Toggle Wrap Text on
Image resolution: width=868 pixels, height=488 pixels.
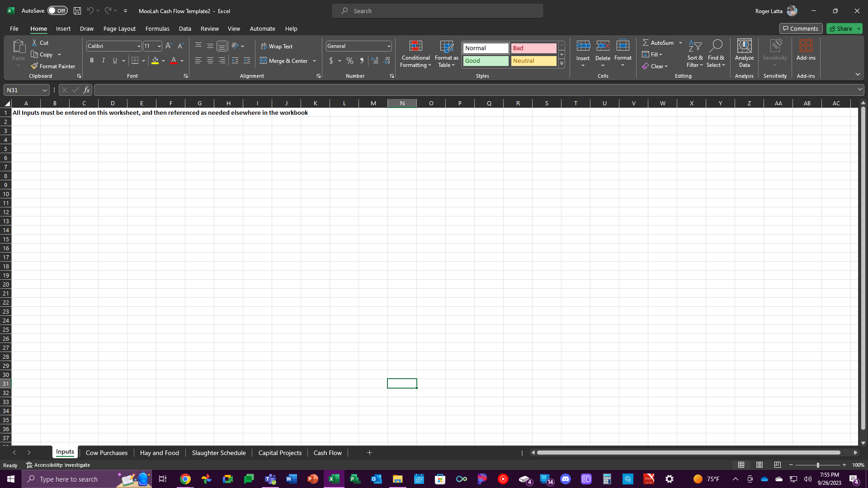278,46
